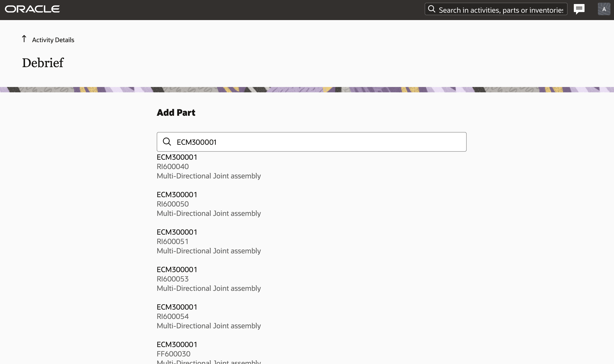Viewport: 614px width, 364px height.
Task: Select part with serial RI600054
Action: pyautogui.click(x=173, y=316)
